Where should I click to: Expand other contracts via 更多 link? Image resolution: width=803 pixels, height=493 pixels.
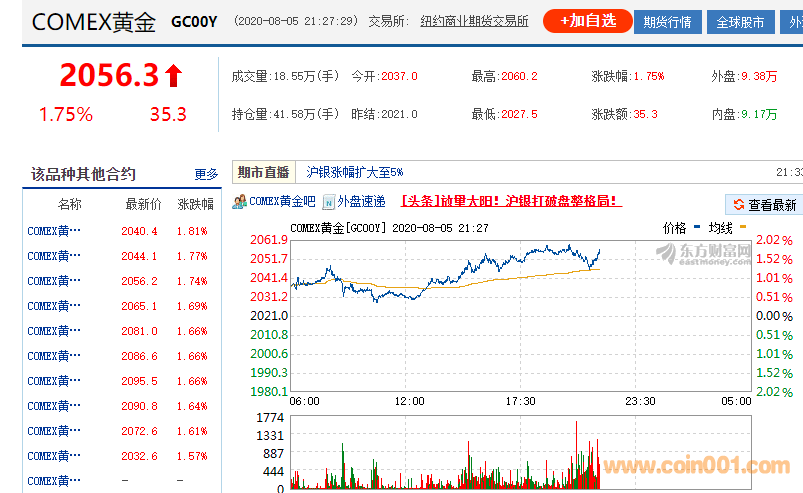[206, 174]
